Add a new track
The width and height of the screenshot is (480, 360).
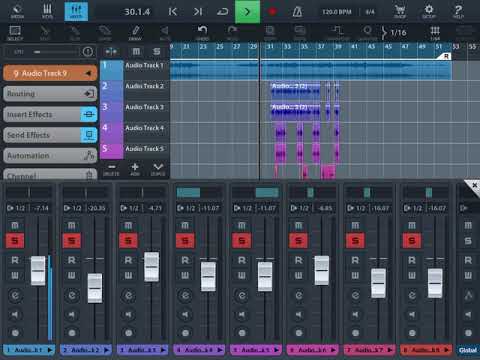135,169
